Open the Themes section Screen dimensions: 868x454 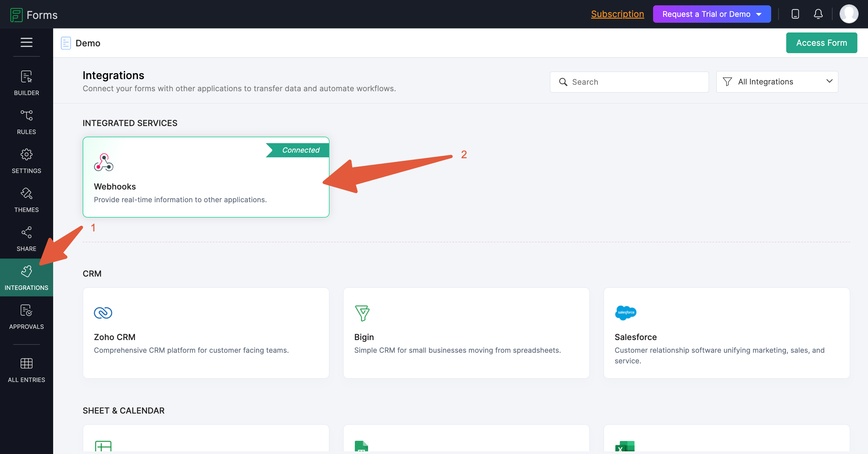tap(26, 200)
